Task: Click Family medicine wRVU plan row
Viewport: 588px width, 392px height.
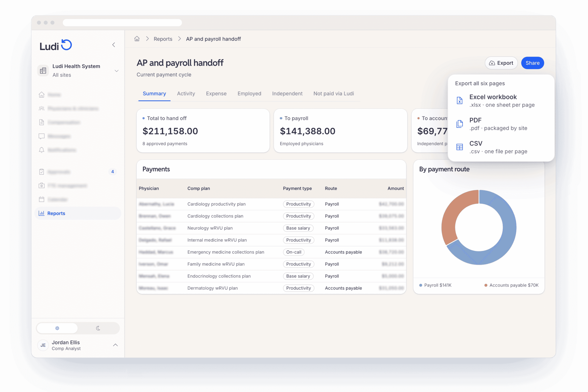Action: (x=271, y=264)
